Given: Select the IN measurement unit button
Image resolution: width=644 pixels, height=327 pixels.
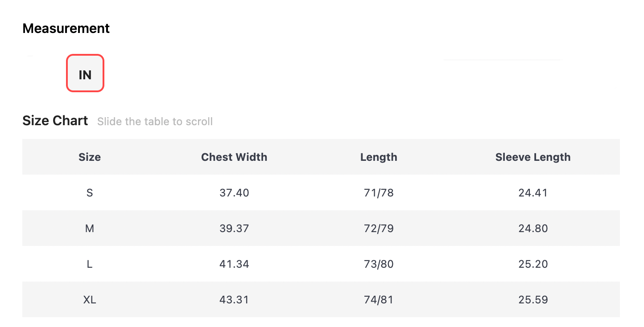Looking at the screenshot, I should pyautogui.click(x=85, y=74).
